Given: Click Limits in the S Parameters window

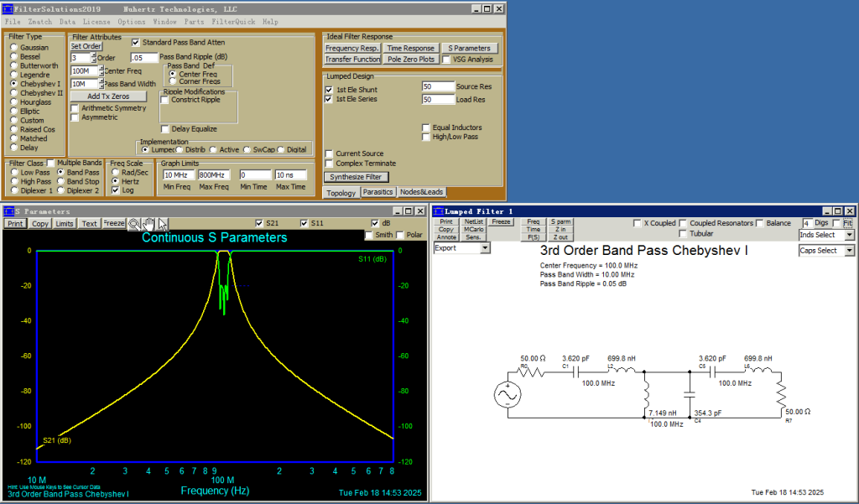Looking at the screenshot, I should [64, 224].
